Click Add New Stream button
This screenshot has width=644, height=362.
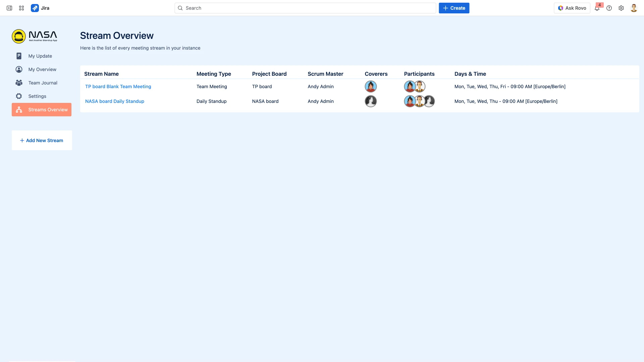[42, 140]
